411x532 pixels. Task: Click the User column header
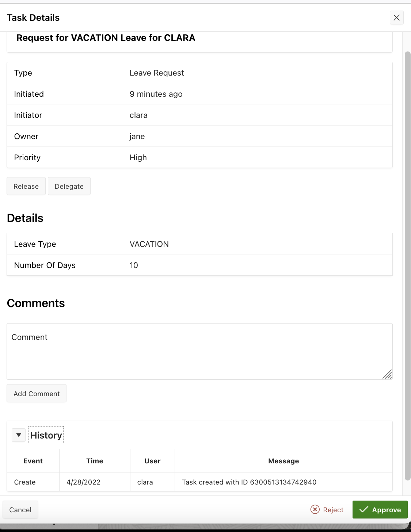point(152,461)
